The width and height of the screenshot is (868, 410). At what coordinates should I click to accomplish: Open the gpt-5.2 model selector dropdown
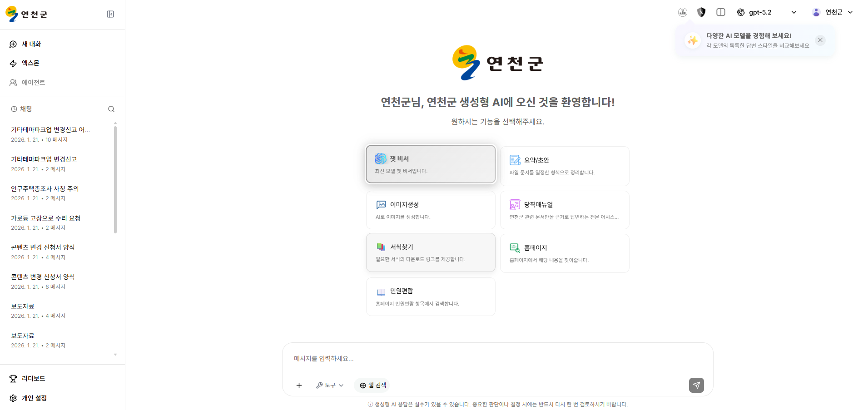[767, 12]
